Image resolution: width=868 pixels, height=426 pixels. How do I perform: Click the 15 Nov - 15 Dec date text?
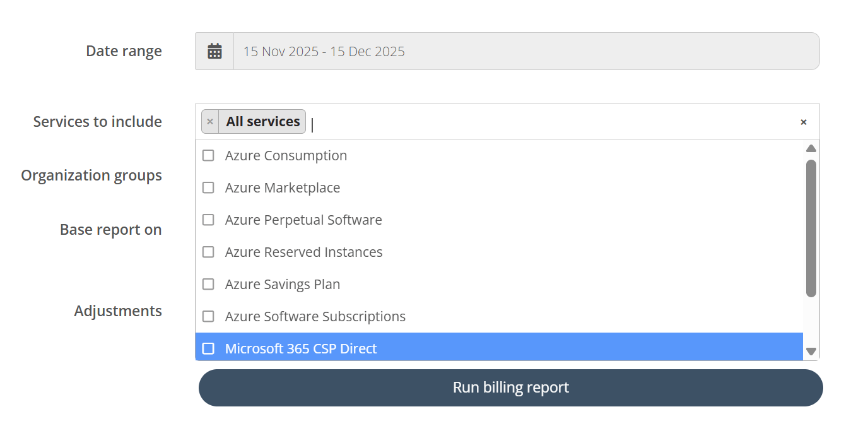(324, 50)
